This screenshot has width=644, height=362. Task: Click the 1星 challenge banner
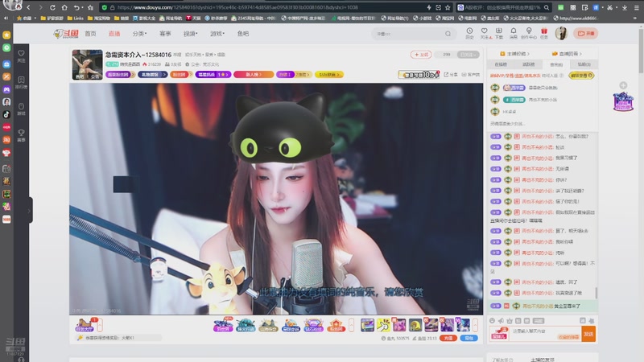[213, 75]
